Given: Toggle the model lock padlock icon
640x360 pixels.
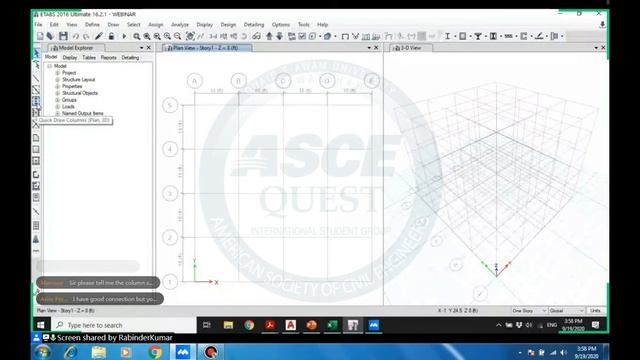Looking at the screenshot, I should 111,36.
